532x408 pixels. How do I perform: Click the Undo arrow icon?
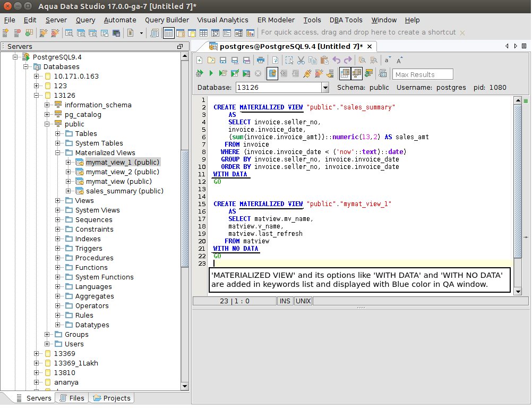pyautogui.click(x=336, y=60)
